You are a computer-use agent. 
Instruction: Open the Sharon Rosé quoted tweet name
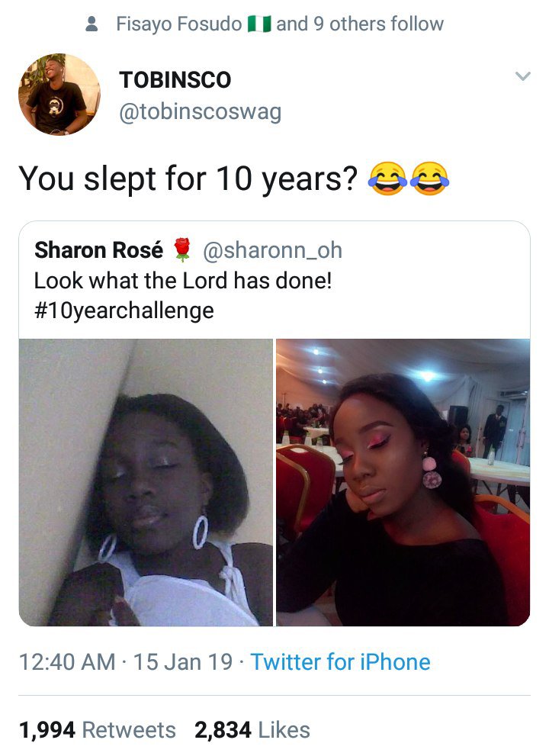[x=98, y=249]
